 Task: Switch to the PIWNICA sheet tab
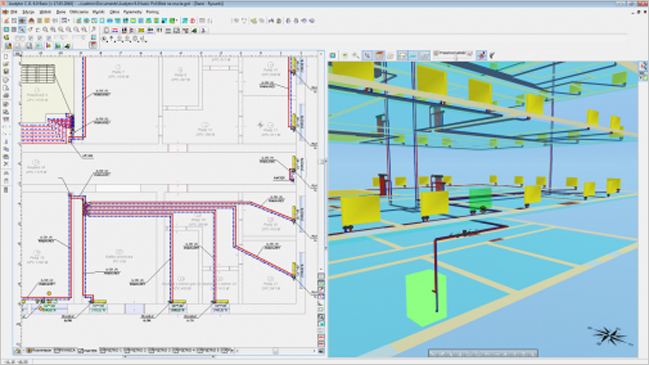click(65, 351)
